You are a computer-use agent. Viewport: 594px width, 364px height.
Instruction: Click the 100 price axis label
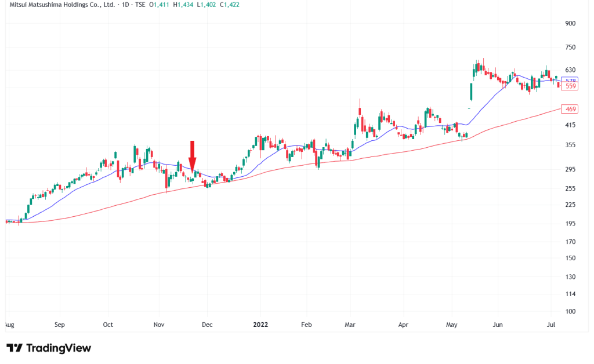coord(570,311)
